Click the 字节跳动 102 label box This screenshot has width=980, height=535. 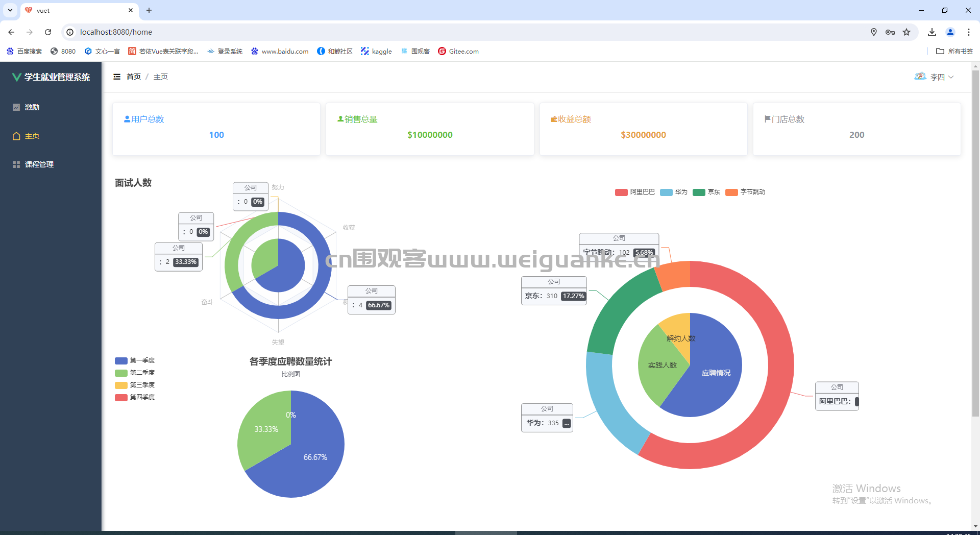tap(619, 247)
